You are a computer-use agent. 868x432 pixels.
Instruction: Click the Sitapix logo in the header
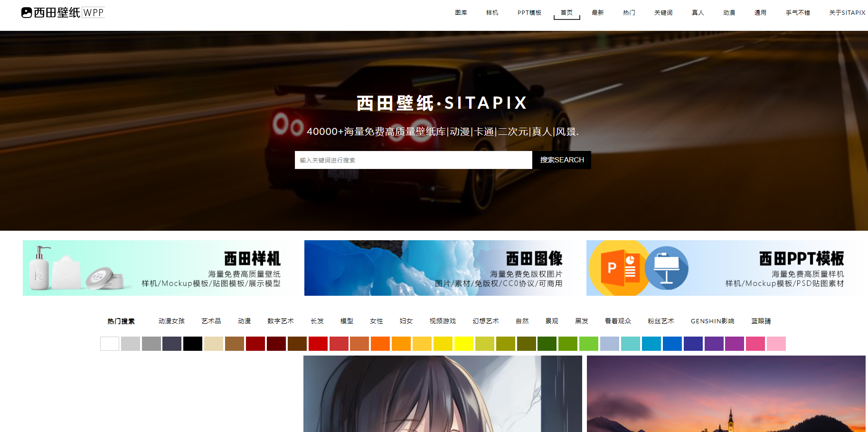tap(63, 12)
